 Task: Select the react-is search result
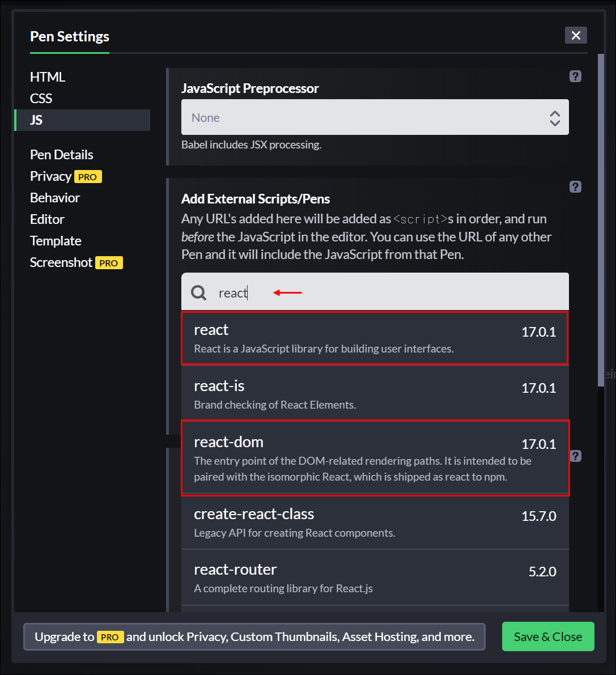click(375, 393)
